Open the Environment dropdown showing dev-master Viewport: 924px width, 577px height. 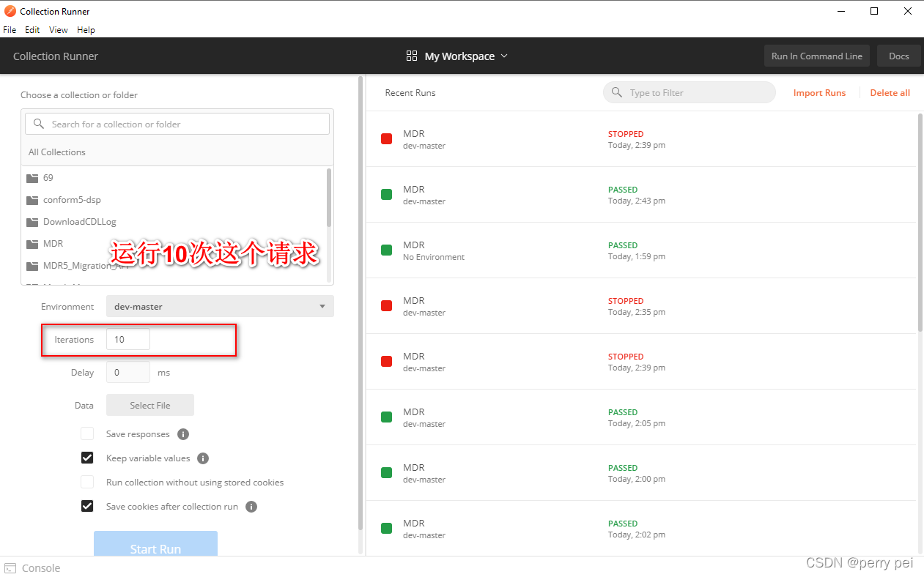coord(220,306)
